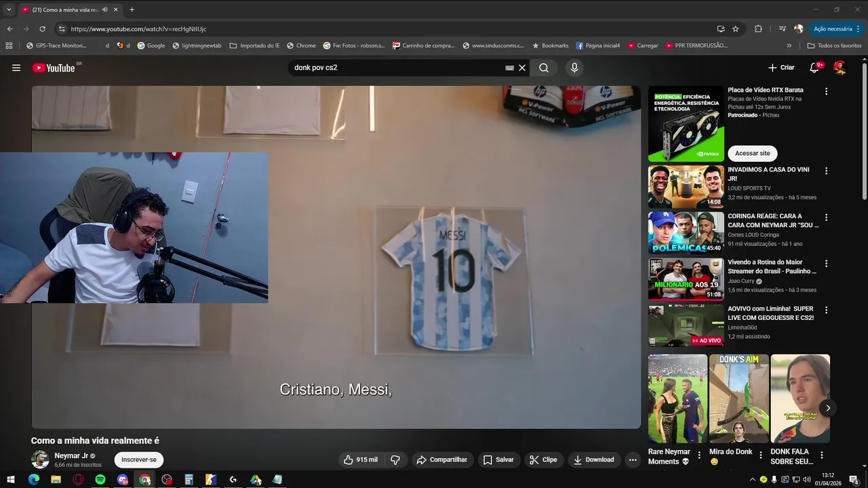The height and width of the screenshot is (488, 868).
Task: Open the YouTube guide hamburger menu
Action: (16, 68)
